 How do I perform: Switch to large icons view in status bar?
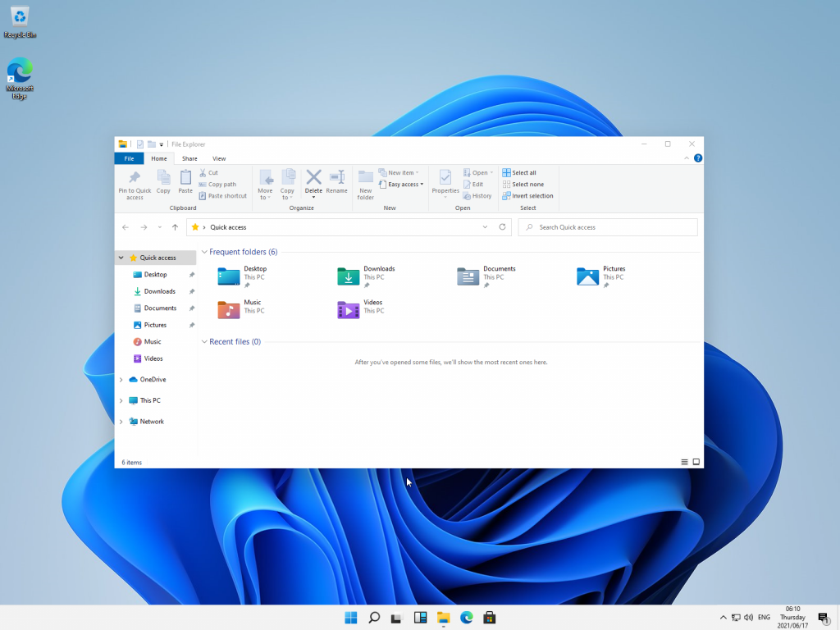point(696,462)
